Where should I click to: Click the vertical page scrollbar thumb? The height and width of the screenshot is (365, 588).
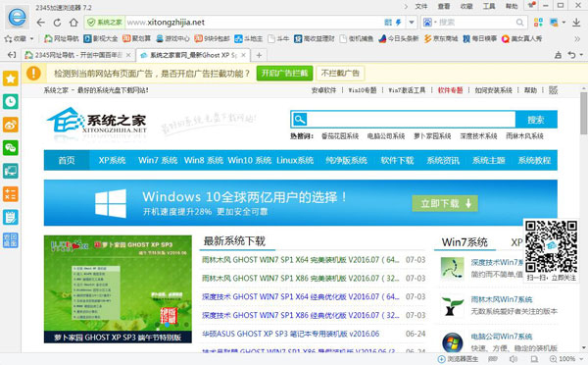tap(583, 113)
